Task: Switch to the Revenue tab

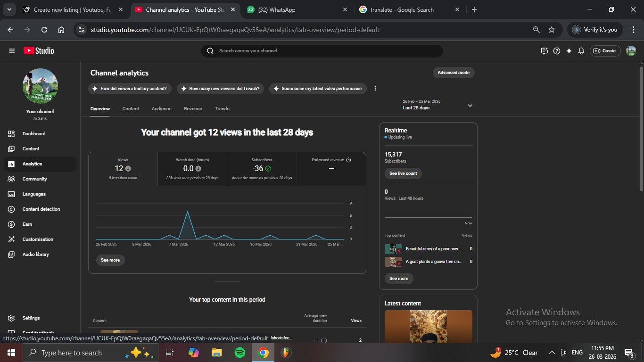Action: click(x=193, y=109)
